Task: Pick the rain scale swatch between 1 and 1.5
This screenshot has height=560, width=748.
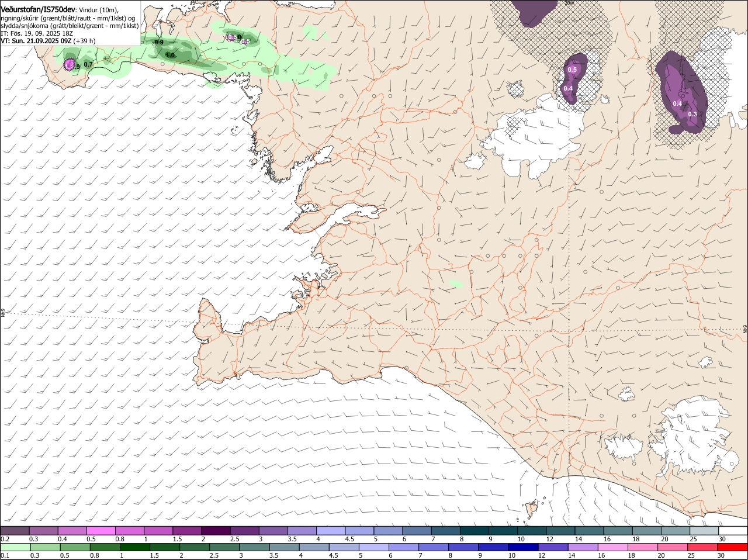Action: [x=134, y=547]
